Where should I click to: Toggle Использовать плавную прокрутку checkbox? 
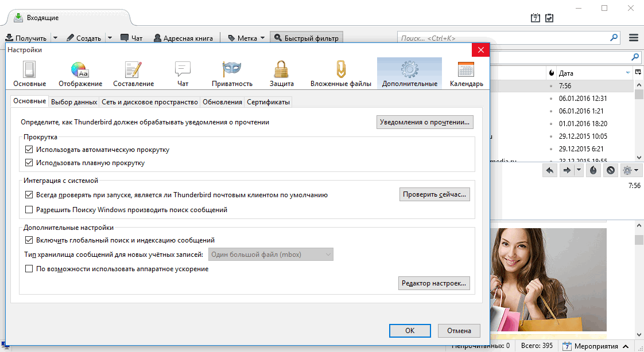(x=29, y=162)
